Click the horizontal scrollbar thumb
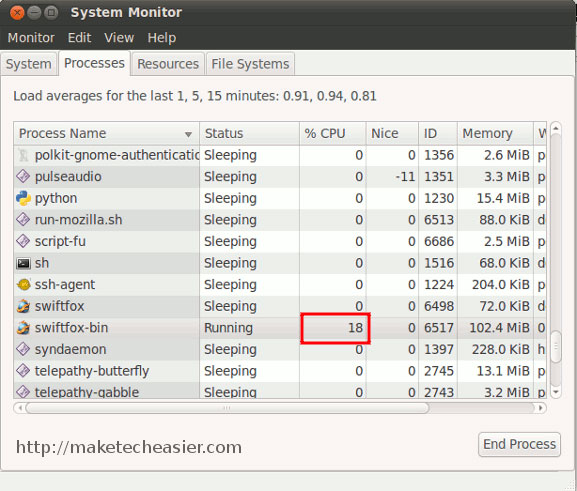Image resolution: width=577 pixels, height=491 pixels. coord(227,408)
